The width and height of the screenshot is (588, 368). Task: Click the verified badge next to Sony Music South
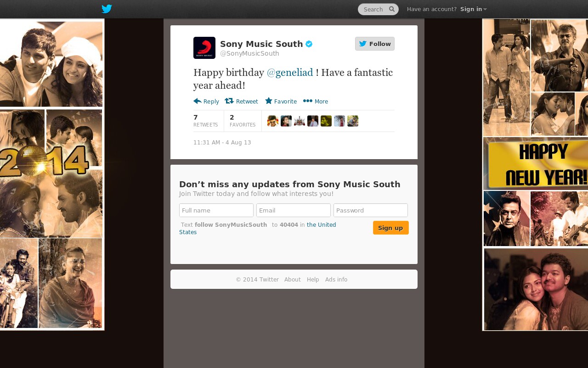coord(309,44)
